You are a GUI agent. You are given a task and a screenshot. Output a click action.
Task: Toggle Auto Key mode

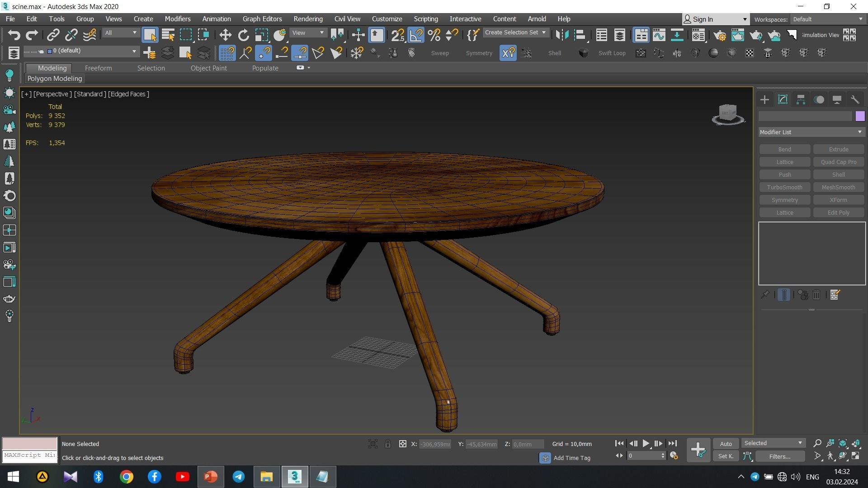pos(726,444)
